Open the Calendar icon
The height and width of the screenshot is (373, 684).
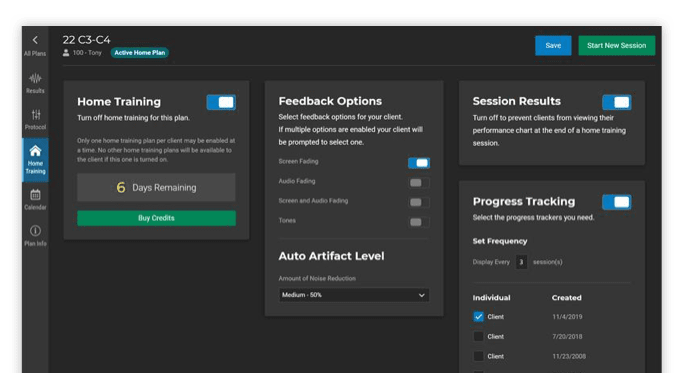[35, 195]
